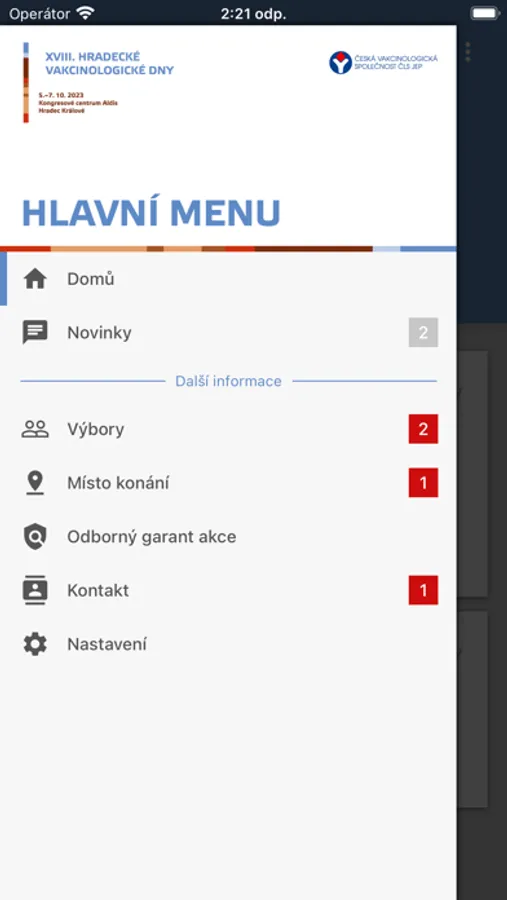Open Nastavení settings
Screen dimensions: 507x900
[229, 644]
